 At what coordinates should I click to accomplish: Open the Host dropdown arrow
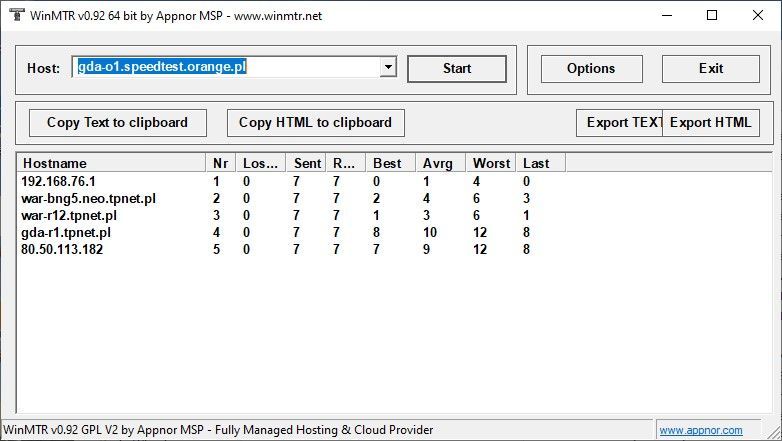[387, 68]
